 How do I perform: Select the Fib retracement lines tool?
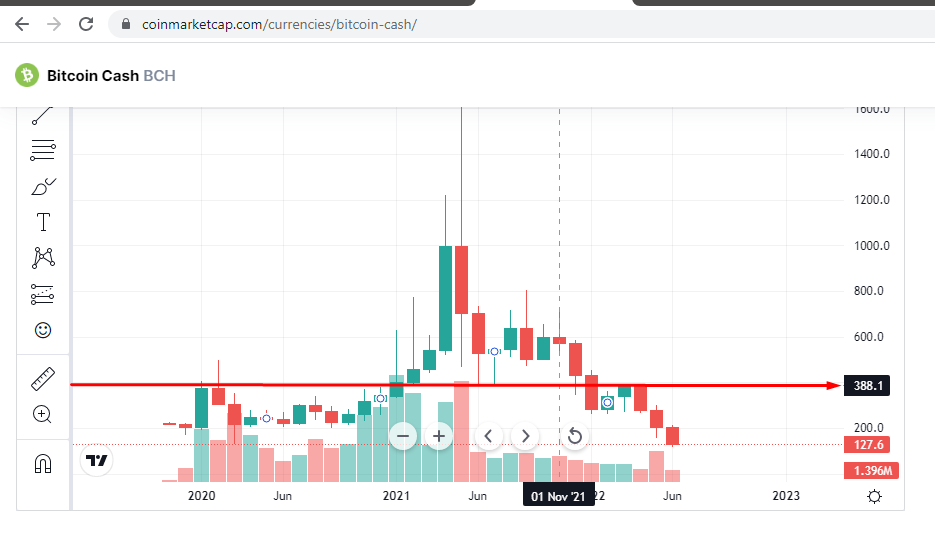[43, 150]
